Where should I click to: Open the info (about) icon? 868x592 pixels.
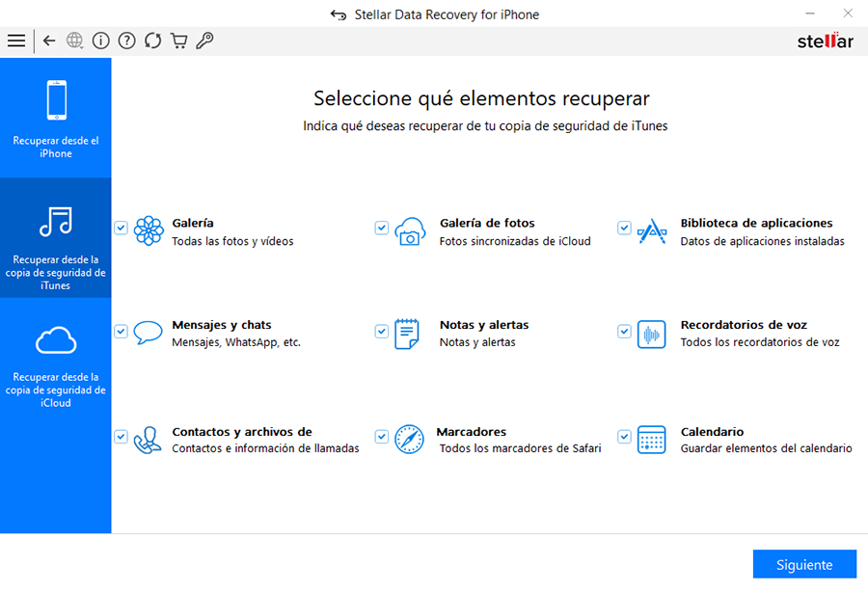coord(100,40)
